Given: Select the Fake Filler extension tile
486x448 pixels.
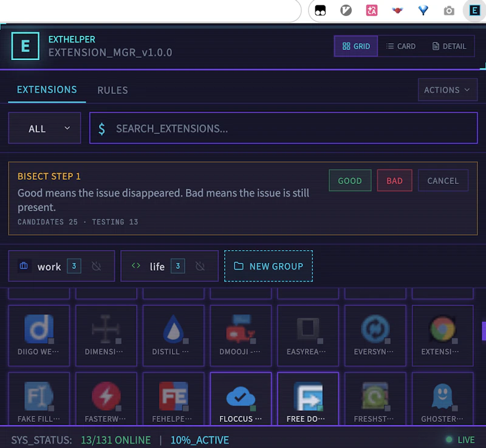Looking at the screenshot, I should [39, 399].
